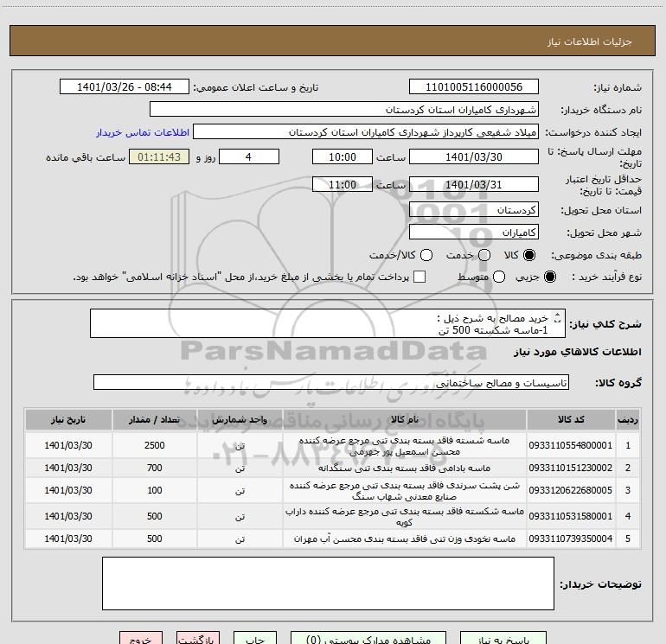Click the شرح کلی نیاز description box
Image resolution: width=666 pixels, height=644 pixels.
[x=328, y=323]
